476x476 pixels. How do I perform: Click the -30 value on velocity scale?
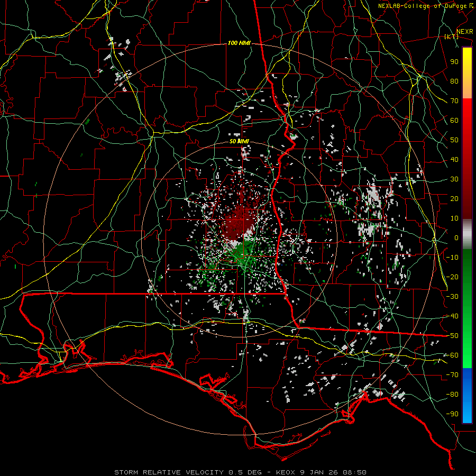[x=452, y=297]
